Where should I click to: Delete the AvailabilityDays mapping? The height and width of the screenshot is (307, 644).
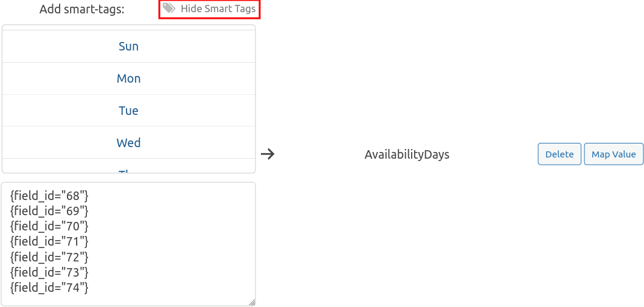(559, 154)
